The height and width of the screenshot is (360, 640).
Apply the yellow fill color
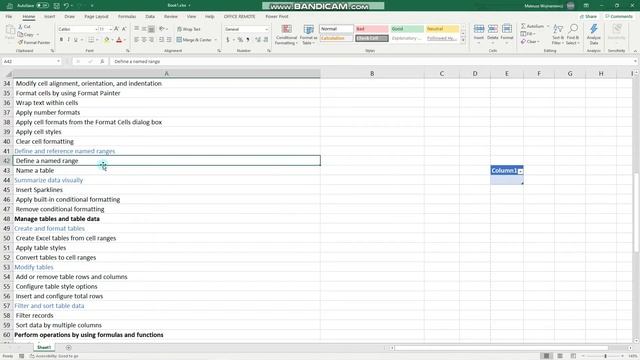(x=107, y=40)
